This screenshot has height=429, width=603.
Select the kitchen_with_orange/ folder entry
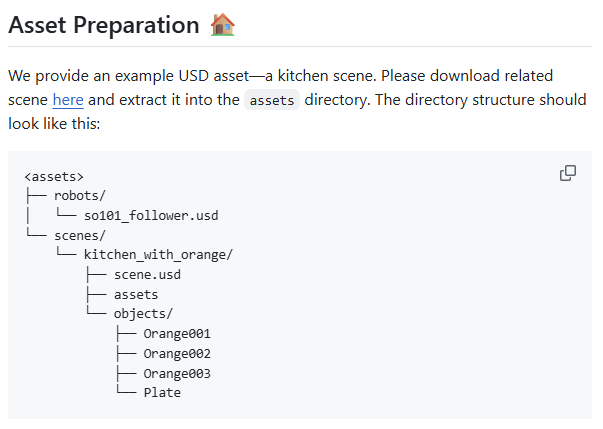pos(158,255)
